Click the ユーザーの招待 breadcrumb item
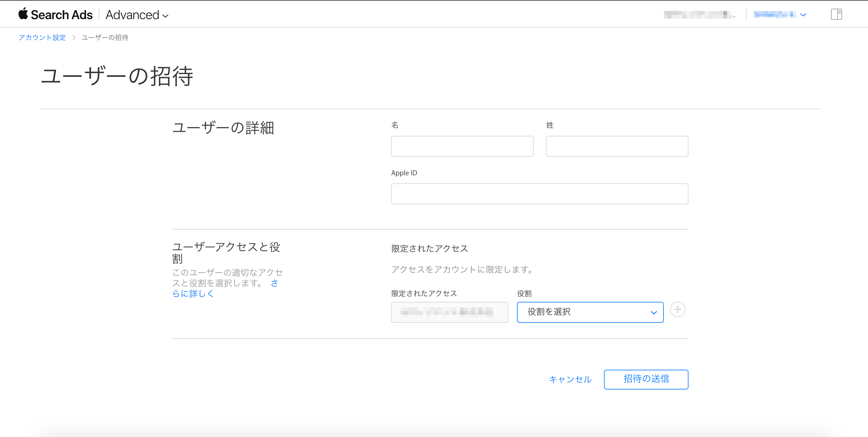This screenshot has height=437, width=868. pos(105,37)
